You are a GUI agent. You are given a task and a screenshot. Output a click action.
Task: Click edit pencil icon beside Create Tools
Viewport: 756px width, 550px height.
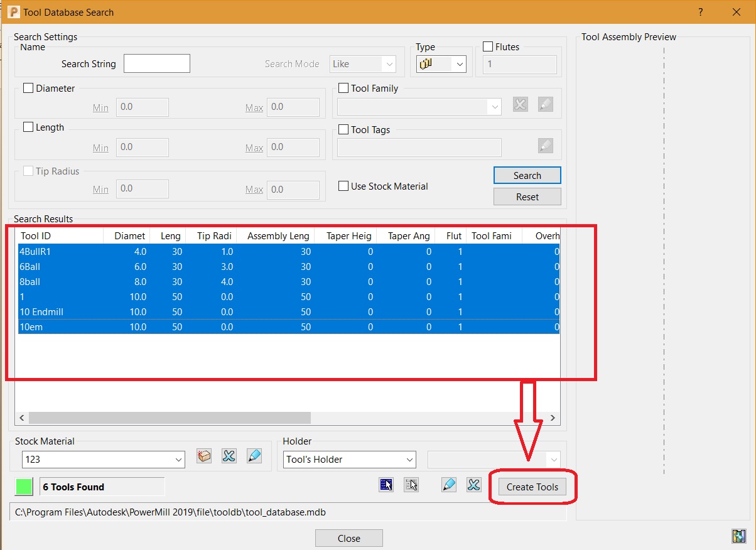tap(449, 485)
